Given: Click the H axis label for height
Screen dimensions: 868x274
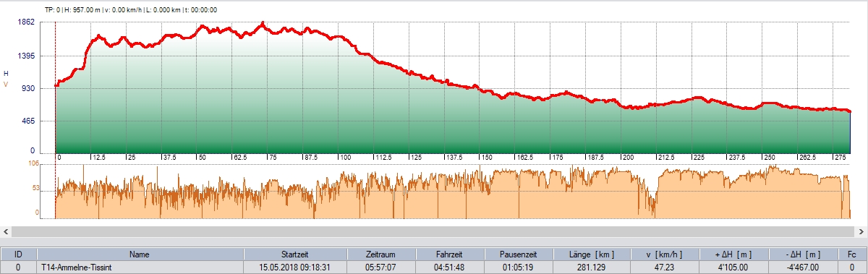Looking at the screenshot, I should point(6,74).
